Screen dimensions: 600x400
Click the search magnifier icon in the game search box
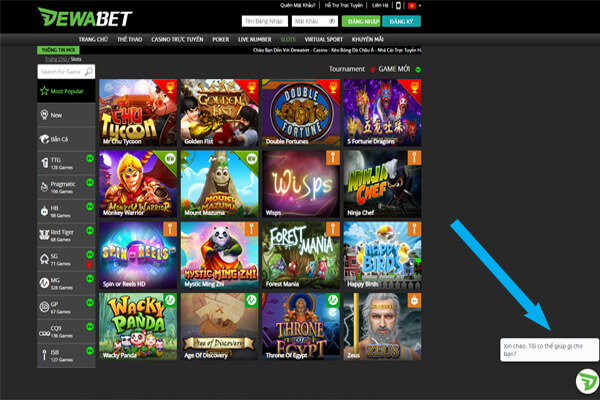89,72
